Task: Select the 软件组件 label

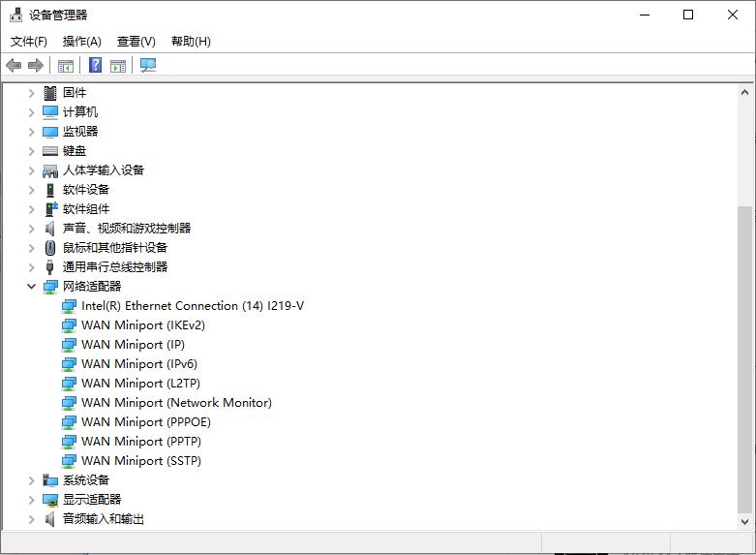Action: [86, 209]
